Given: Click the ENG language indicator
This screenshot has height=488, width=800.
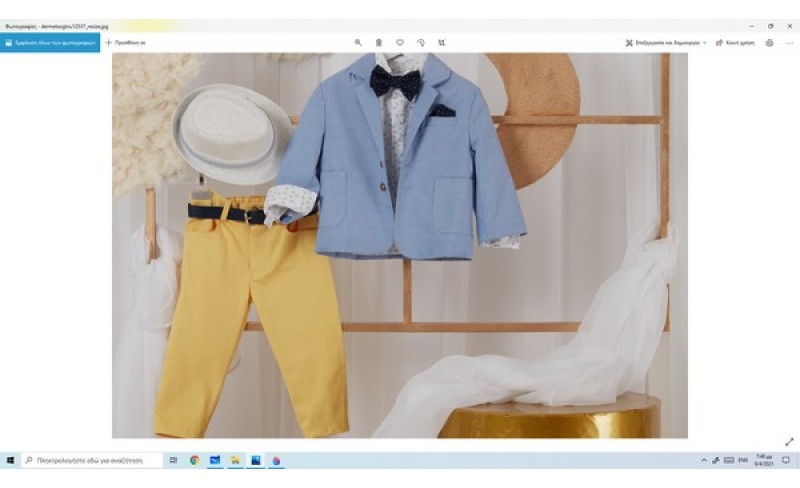Looking at the screenshot, I should click(x=743, y=460).
